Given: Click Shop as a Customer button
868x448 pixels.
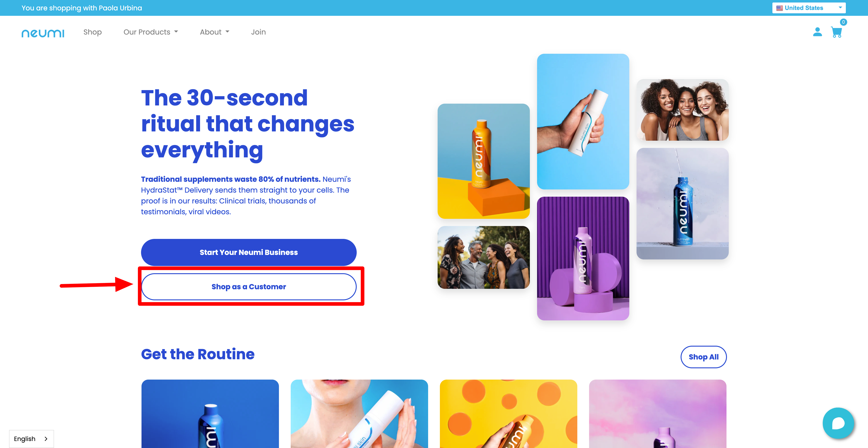Looking at the screenshot, I should [x=249, y=287].
